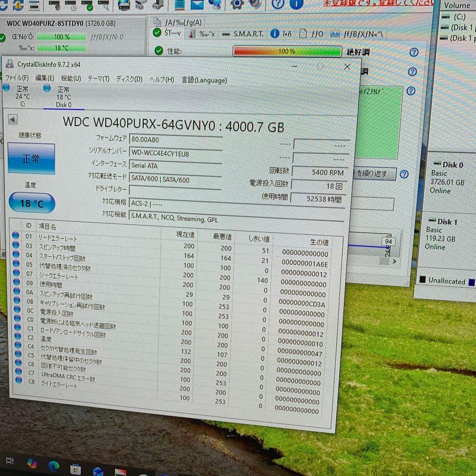Open the ディスク(D) menu in CrystalDiskInfo
Viewport: 476px width, 476px height.
129,79
